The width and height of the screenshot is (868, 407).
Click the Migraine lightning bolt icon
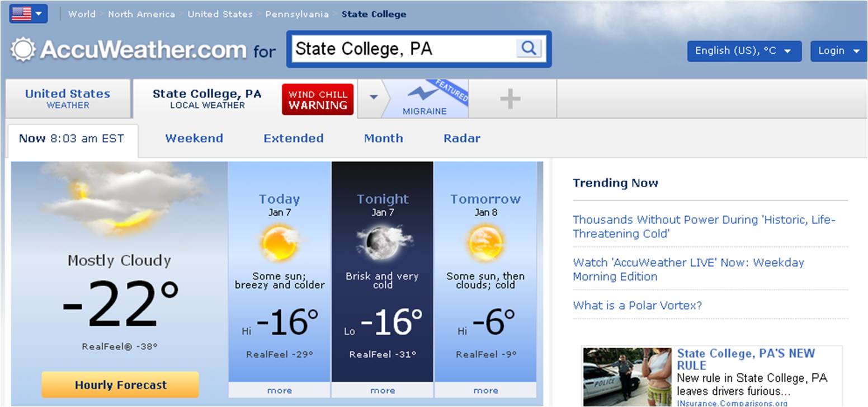point(423,92)
